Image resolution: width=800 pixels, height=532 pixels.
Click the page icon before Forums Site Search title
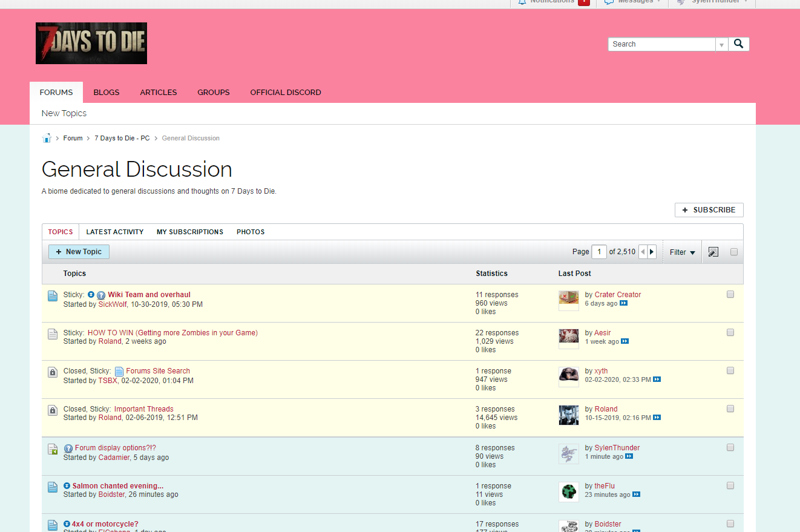(x=119, y=371)
